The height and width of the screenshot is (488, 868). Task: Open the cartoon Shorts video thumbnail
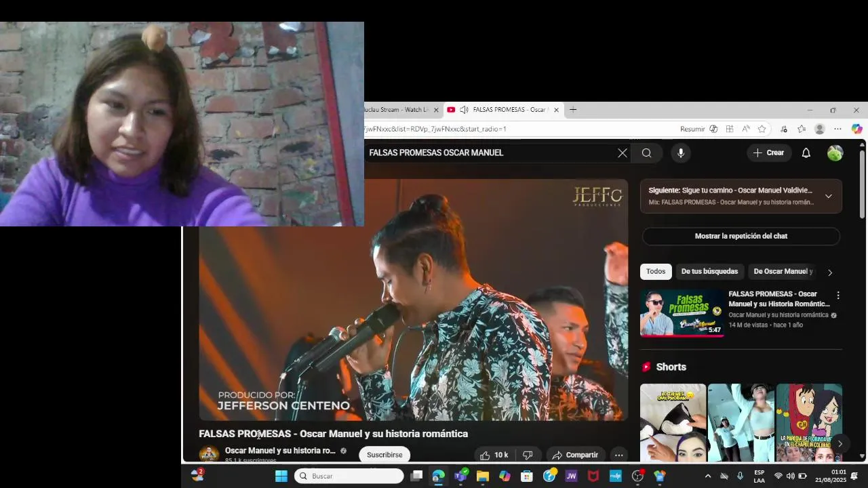pos(809,423)
